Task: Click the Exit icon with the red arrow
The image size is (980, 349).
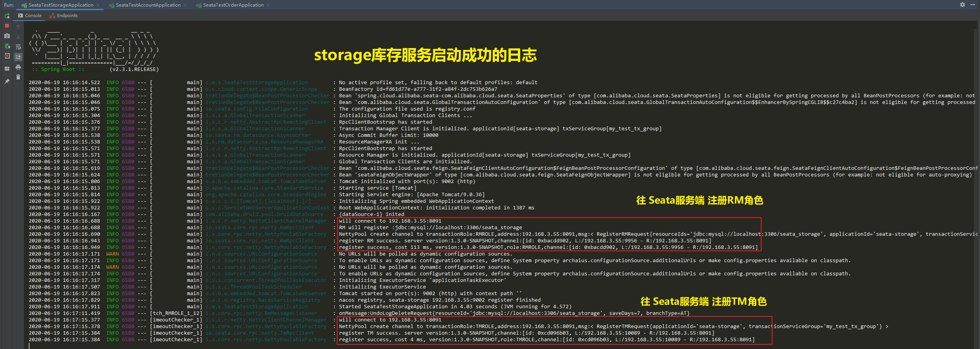Action: coord(7,56)
